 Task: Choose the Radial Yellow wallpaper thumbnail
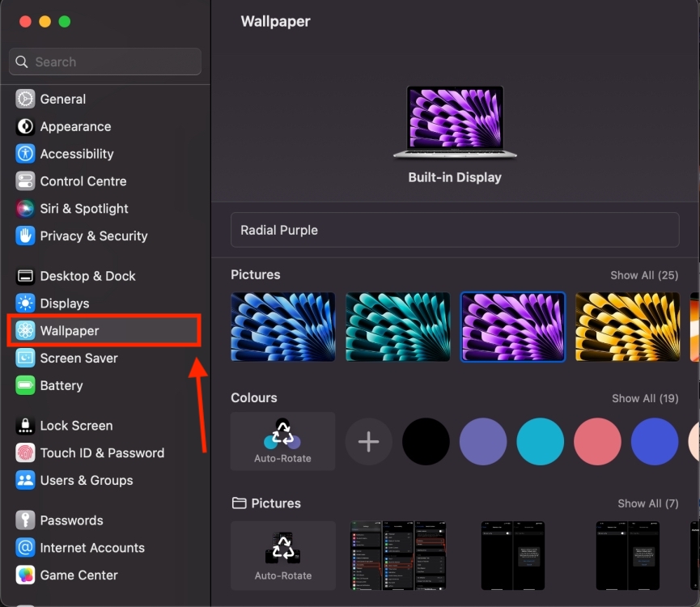click(x=628, y=327)
